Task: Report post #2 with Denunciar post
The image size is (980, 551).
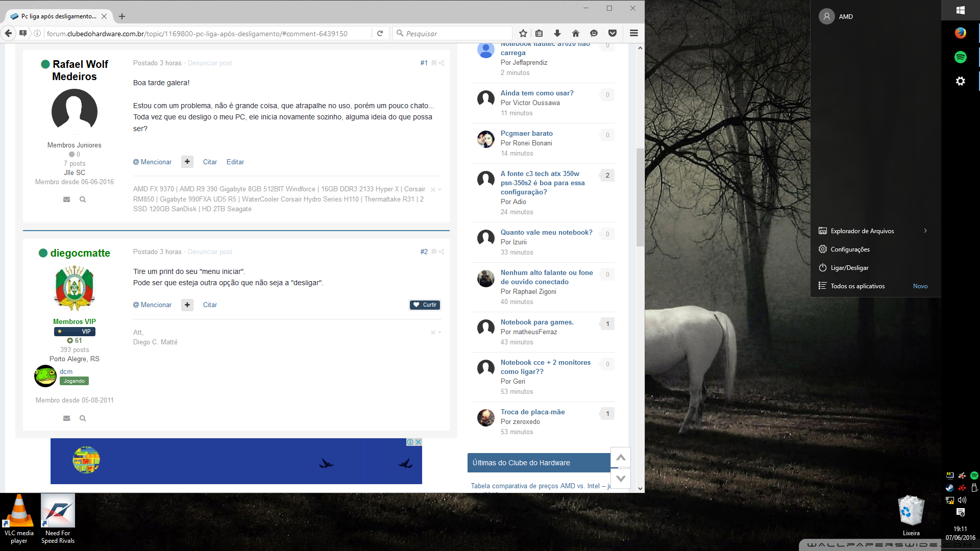Action: point(210,252)
